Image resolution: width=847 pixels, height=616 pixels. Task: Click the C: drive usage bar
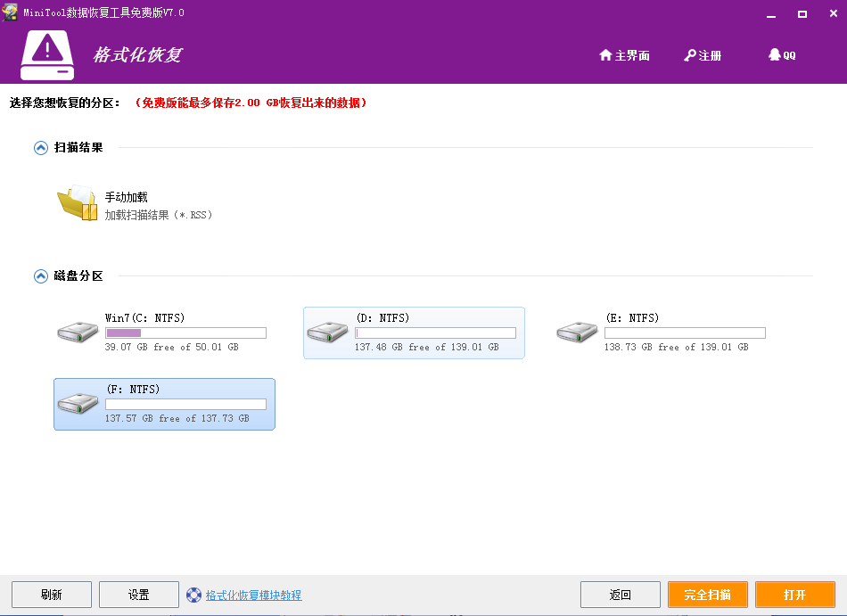coord(185,333)
